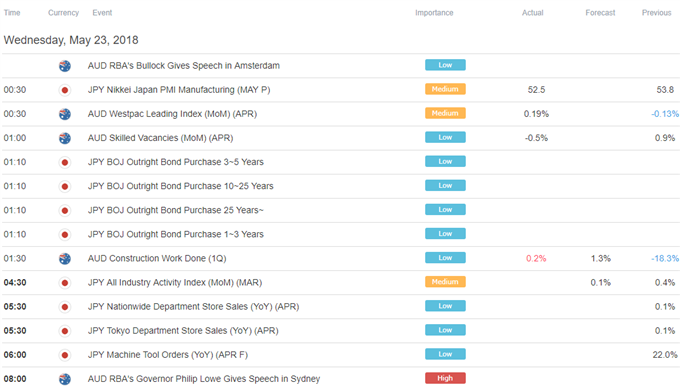Image resolution: width=680 pixels, height=388 pixels.
Task: Open JPY Tokyo Department Store Sales event
Action: click(183, 331)
